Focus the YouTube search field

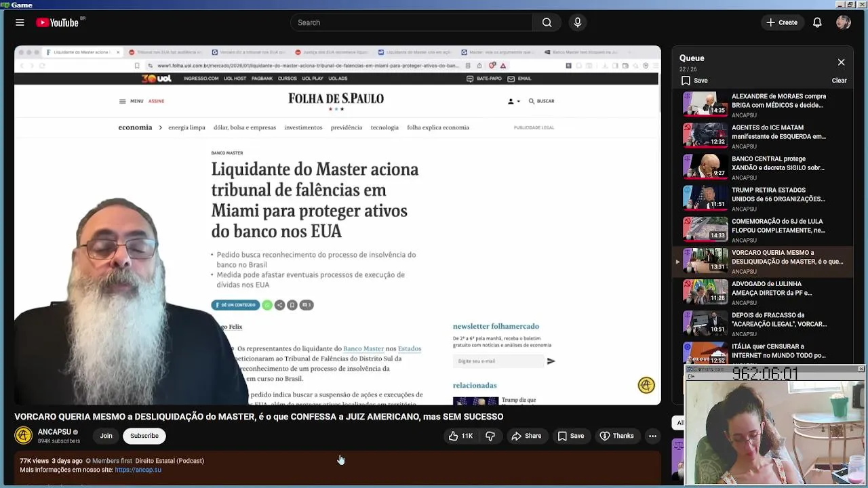(x=412, y=22)
